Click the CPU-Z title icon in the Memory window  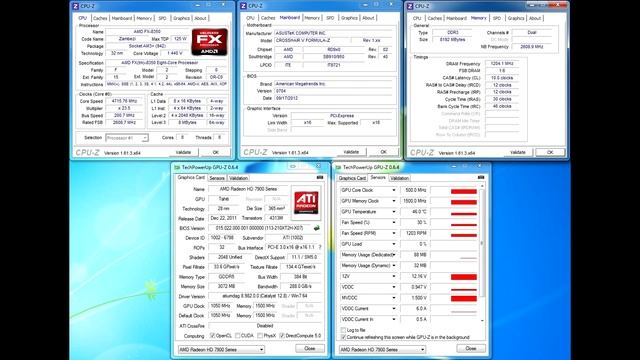[410, 6]
